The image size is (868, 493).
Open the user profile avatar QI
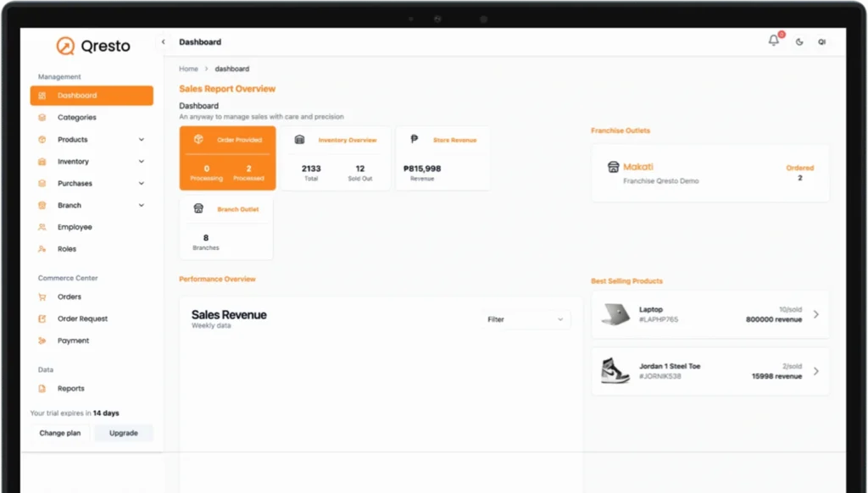point(821,42)
